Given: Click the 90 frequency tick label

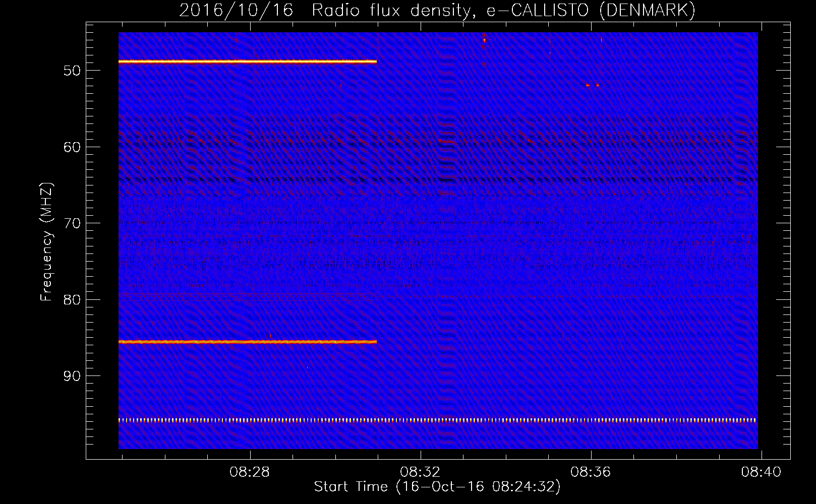Looking at the screenshot, I should coord(72,376).
